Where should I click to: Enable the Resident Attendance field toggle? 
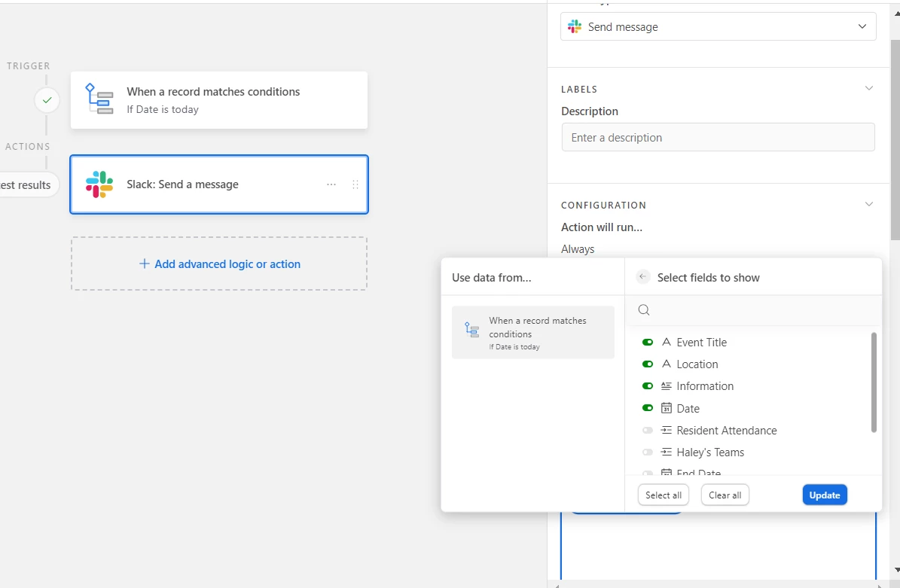(x=648, y=431)
